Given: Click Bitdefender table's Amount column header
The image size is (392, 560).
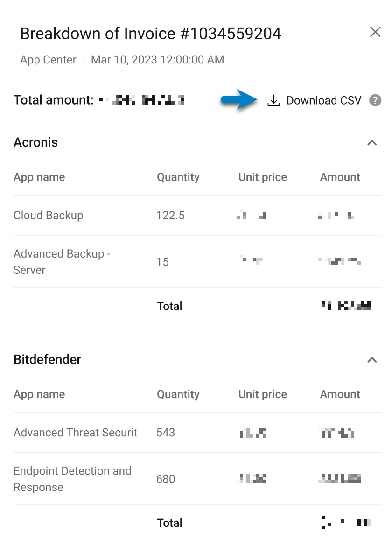Looking at the screenshot, I should click(340, 394).
